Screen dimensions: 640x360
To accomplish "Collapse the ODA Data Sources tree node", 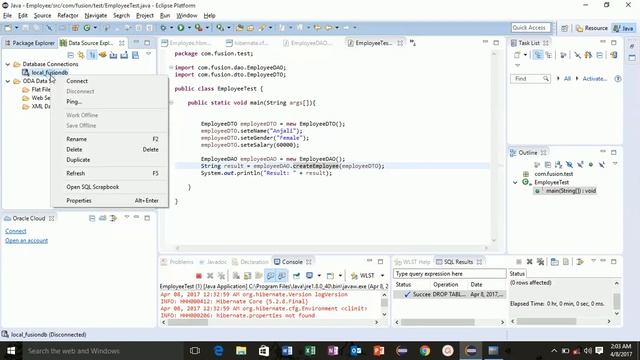I will 8,81.
